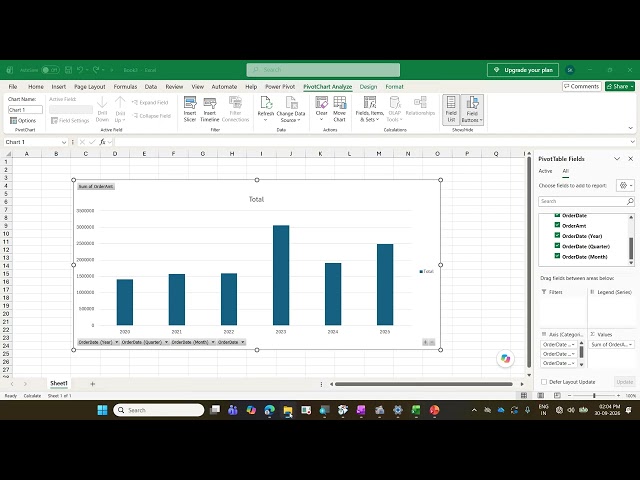Screen dimensions: 640x480
Task: Click the Windows Start button
Action: 102,410
